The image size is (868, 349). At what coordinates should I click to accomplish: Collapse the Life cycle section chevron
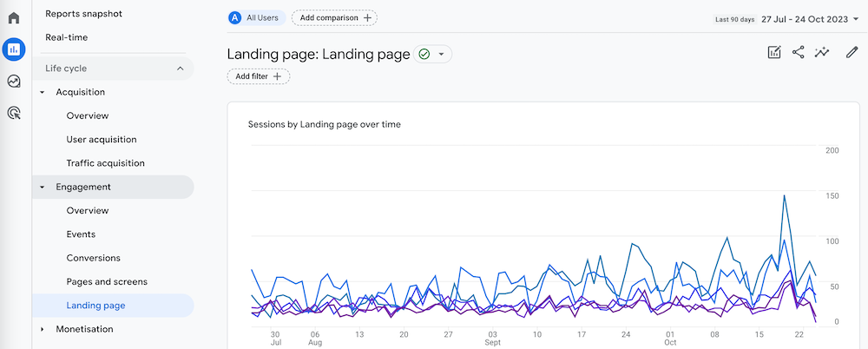[x=180, y=69]
